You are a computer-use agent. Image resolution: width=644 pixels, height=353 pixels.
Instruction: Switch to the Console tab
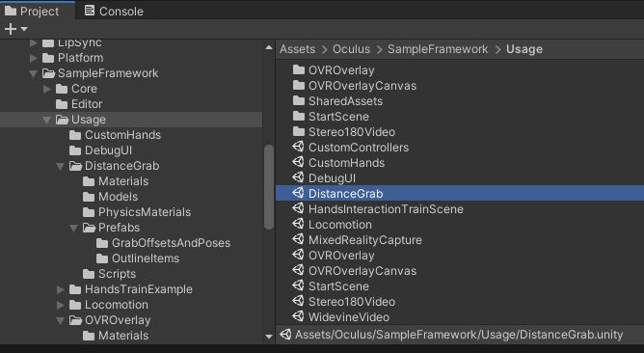click(x=114, y=12)
